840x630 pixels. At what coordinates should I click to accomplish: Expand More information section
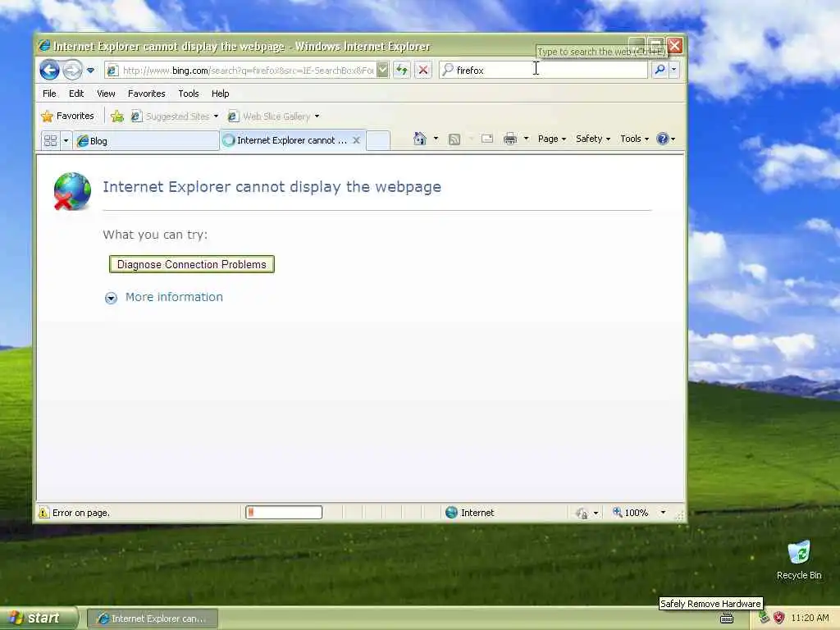[111, 298]
